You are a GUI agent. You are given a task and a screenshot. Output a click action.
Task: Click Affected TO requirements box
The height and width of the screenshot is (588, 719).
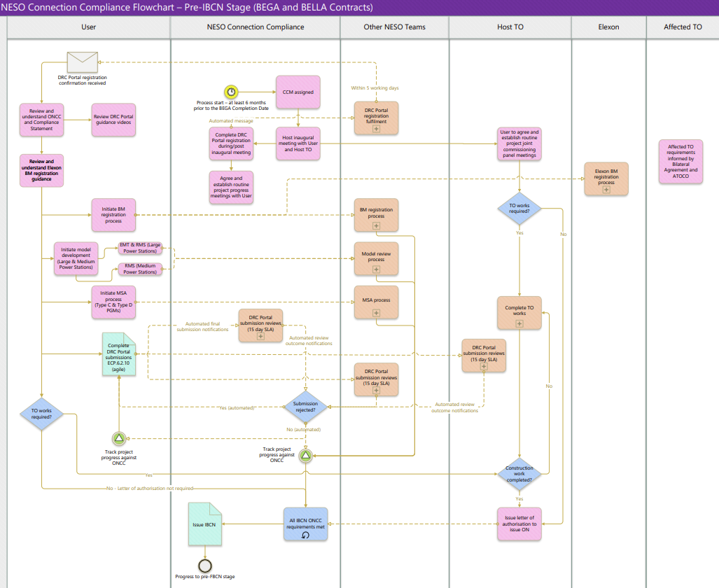click(681, 162)
